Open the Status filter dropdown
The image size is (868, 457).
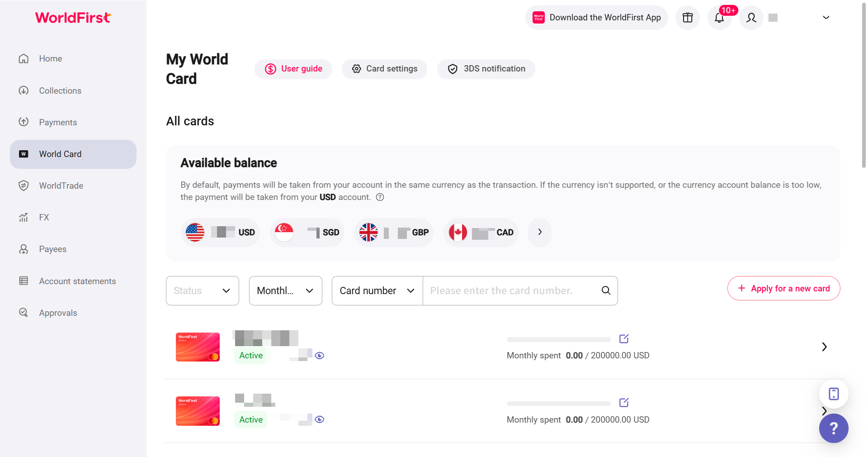[202, 290]
